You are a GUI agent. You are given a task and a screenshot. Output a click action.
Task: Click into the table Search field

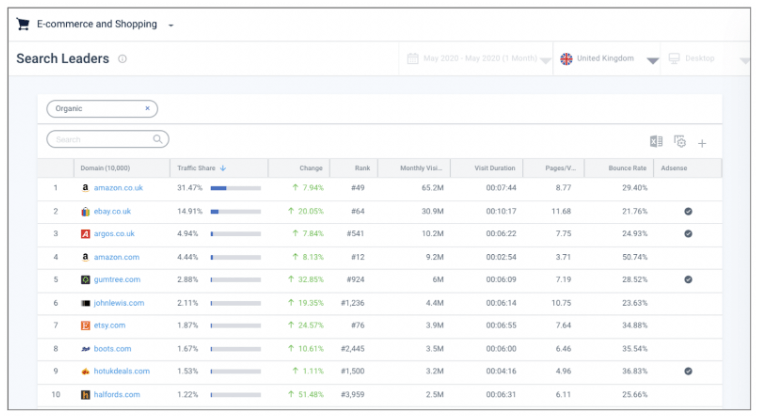click(100, 140)
